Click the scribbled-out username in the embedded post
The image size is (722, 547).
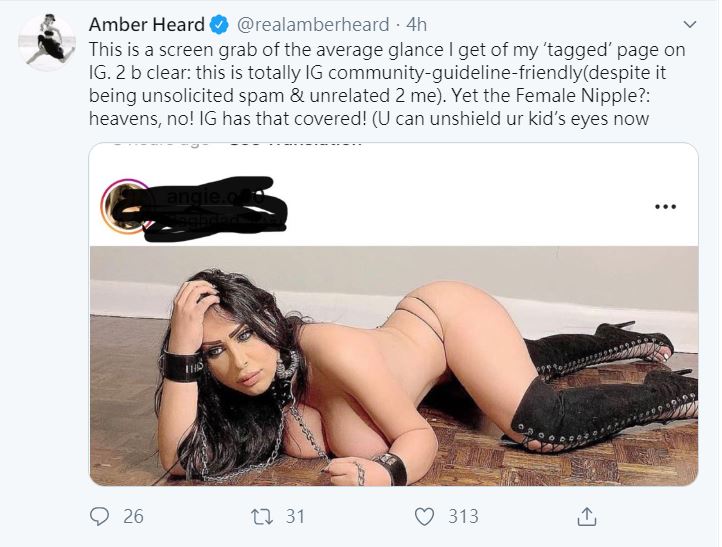pyautogui.click(x=210, y=213)
